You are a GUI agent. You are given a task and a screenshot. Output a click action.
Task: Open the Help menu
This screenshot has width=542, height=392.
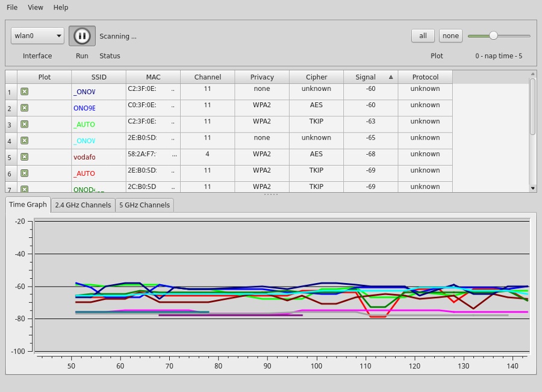(x=60, y=7)
